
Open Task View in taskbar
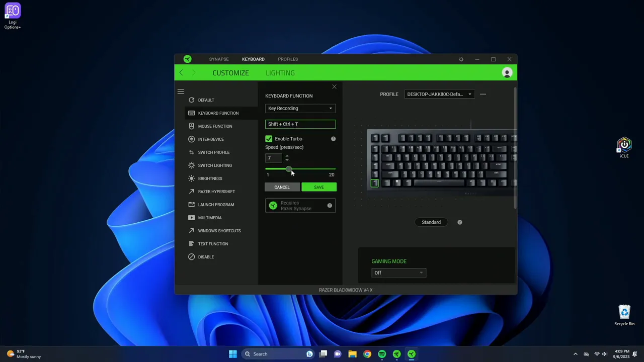[x=324, y=354]
